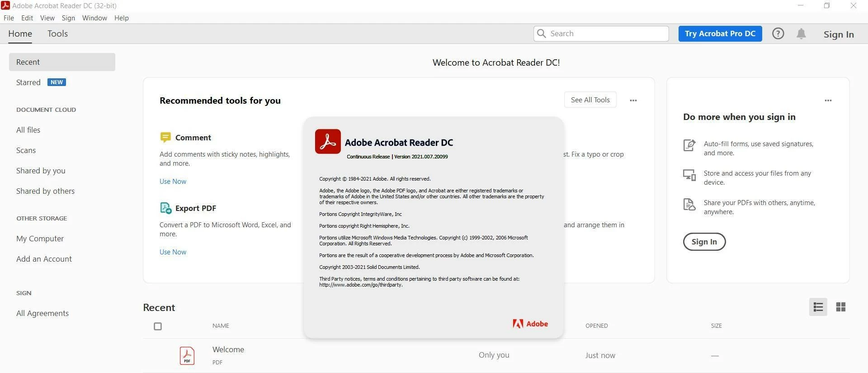The image size is (868, 373).
Task: Open the Help question mark icon
Action: point(778,33)
